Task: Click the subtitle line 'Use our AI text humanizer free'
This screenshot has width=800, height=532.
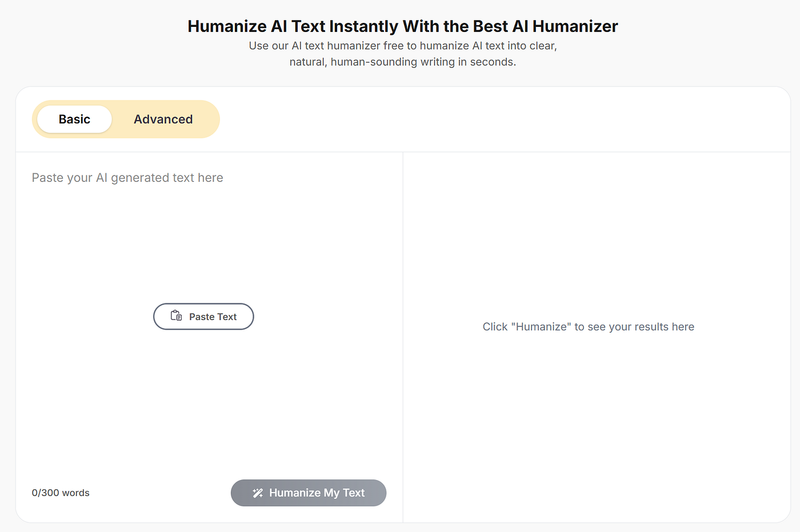Action: 403,46
